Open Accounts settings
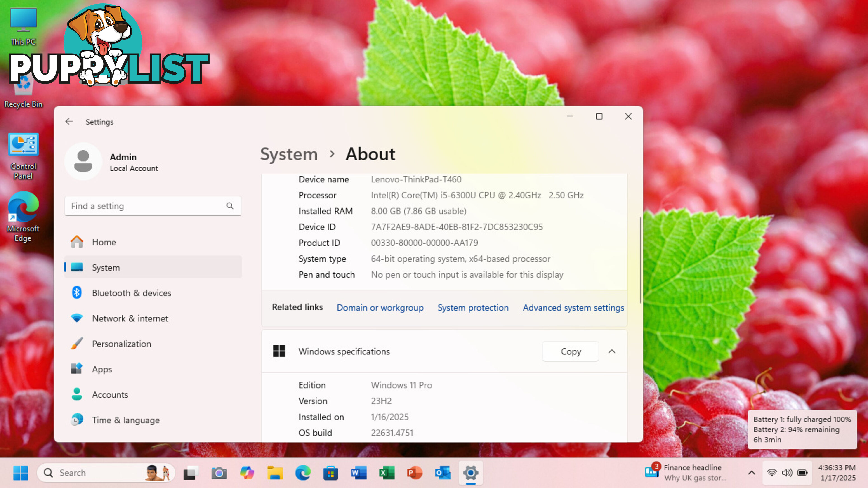The width and height of the screenshot is (868, 488). click(153, 394)
